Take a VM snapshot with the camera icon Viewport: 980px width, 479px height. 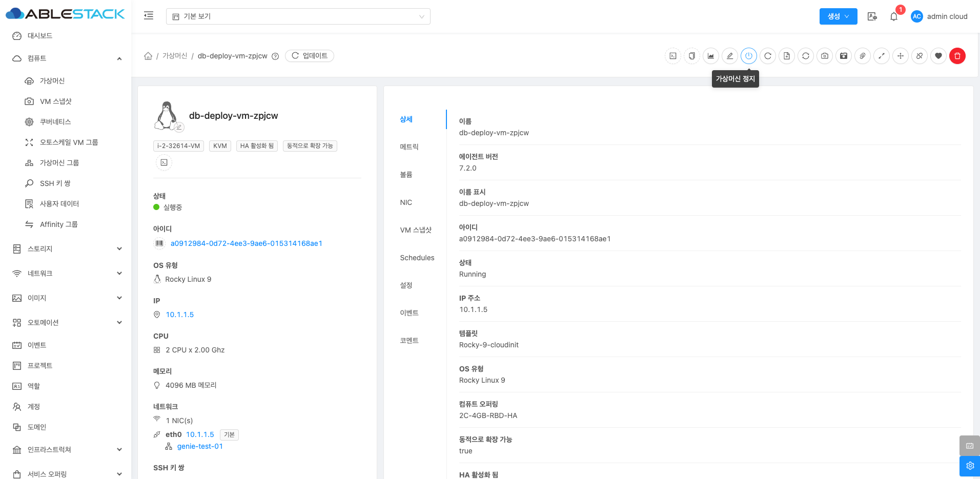(x=824, y=56)
